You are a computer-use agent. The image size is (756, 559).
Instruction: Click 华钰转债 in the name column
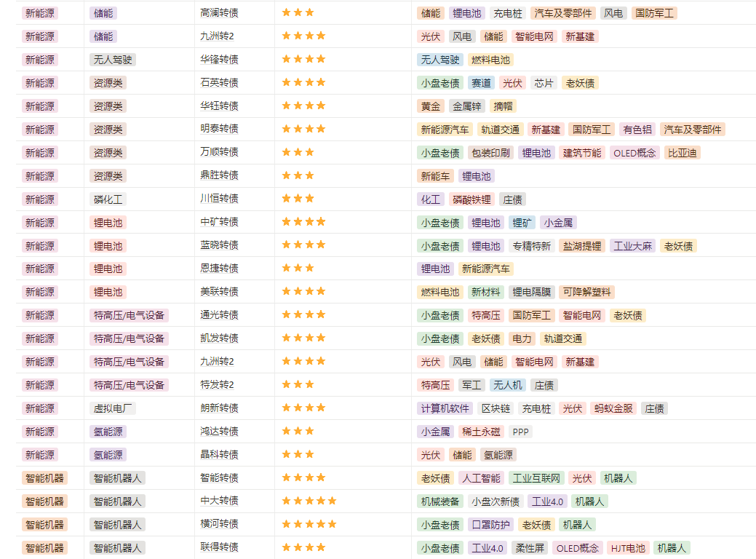coord(219,106)
